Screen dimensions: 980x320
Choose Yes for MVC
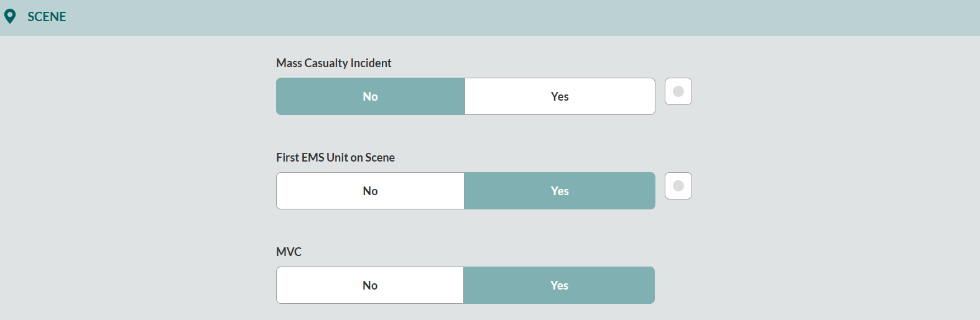pyautogui.click(x=559, y=285)
